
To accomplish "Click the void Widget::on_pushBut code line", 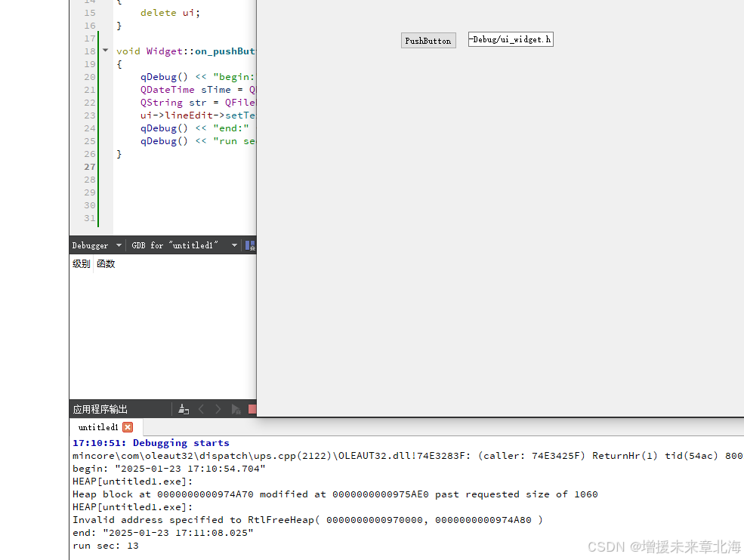I will tap(186, 51).
